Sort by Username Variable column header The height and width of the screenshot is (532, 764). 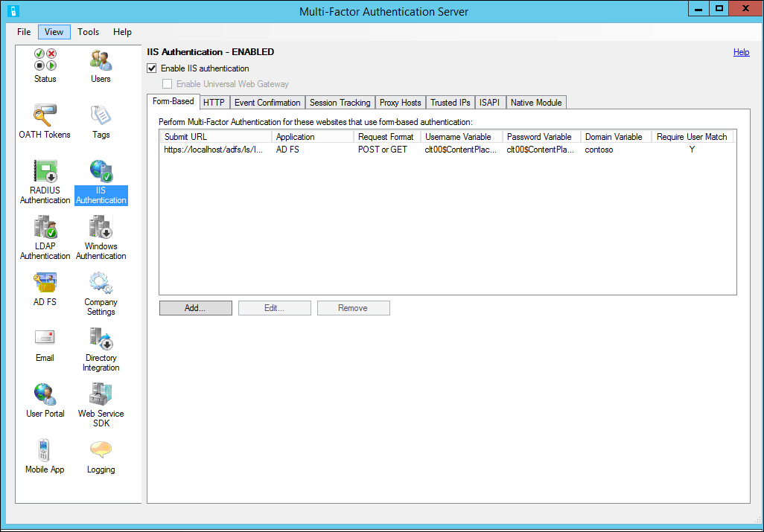(462, 137)
